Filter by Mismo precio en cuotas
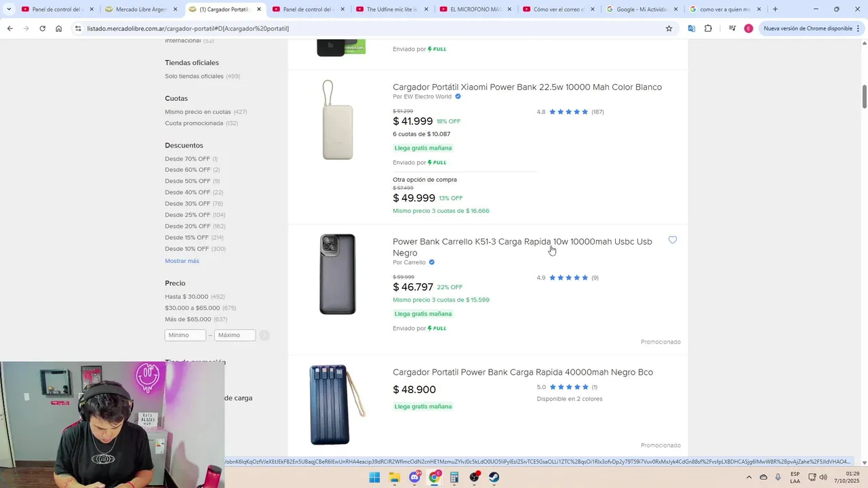The width and height of the screenshot is (868, 488). pos(198,112)
